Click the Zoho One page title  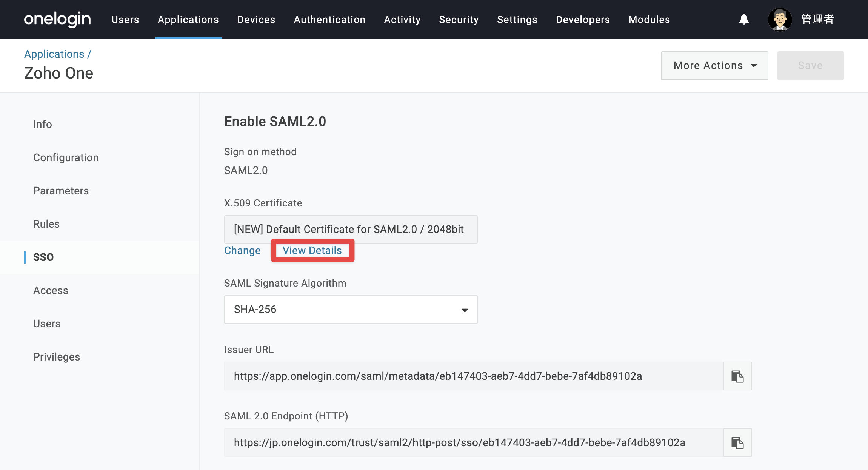coord(59,73)
